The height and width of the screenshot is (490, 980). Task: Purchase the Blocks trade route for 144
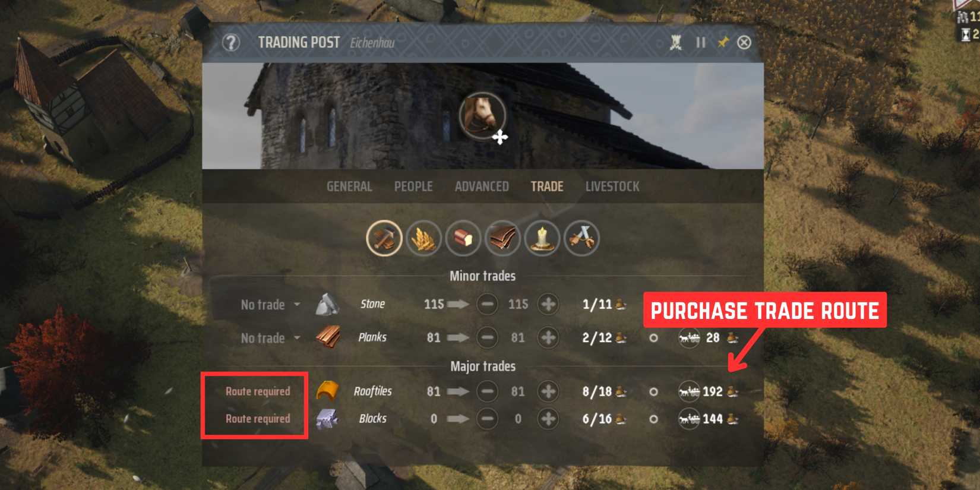709,419
